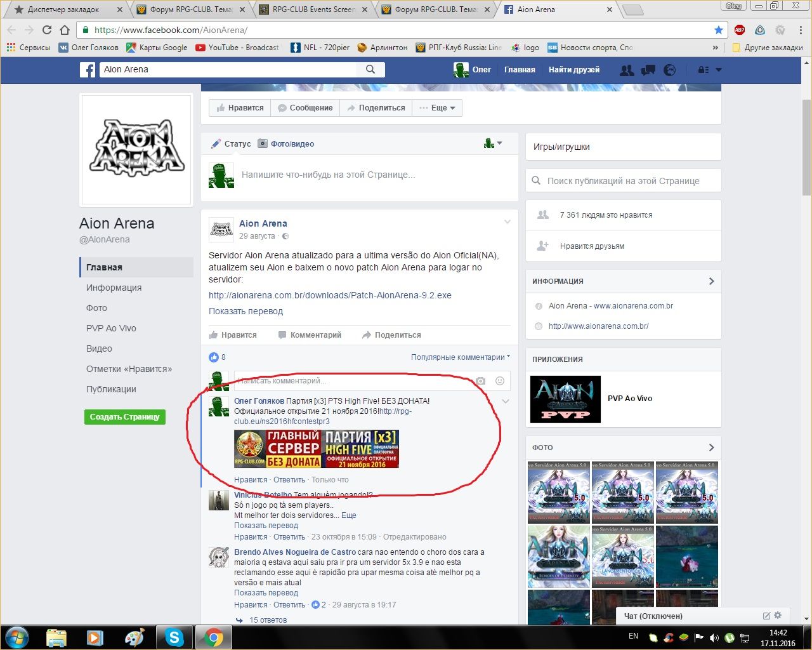The height and width of the screenshot is (650, 812).
Task: Select Фото in page sidebar
Action: coord(97,308)
